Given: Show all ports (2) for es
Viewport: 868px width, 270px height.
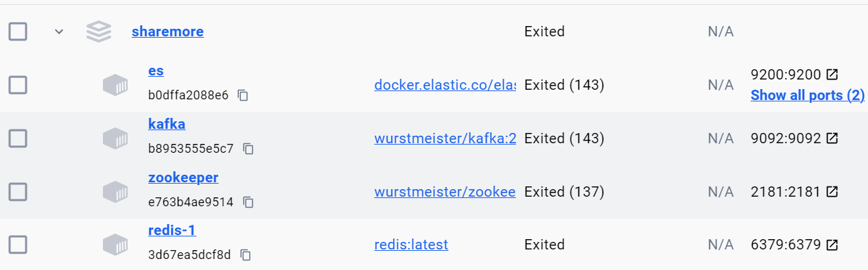Looking at the screenshot, I should pos(808,95).
